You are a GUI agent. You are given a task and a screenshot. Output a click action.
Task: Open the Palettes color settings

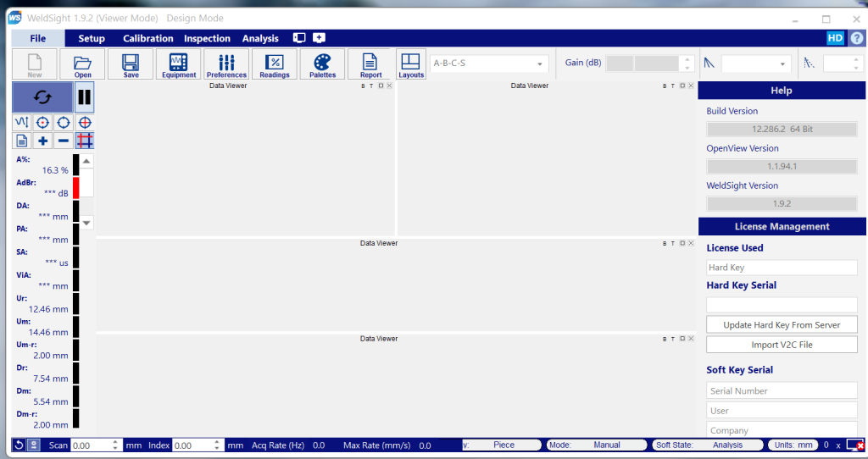click(322, 64)
